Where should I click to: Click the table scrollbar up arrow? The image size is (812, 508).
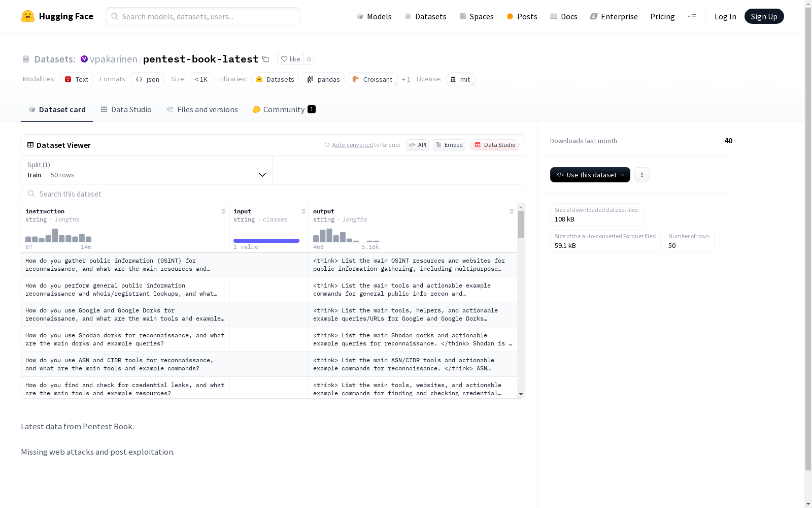[521, 207]
